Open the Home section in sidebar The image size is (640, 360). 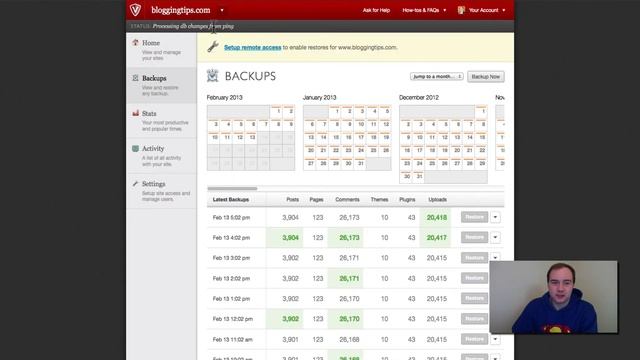click(x=161, y=50)
